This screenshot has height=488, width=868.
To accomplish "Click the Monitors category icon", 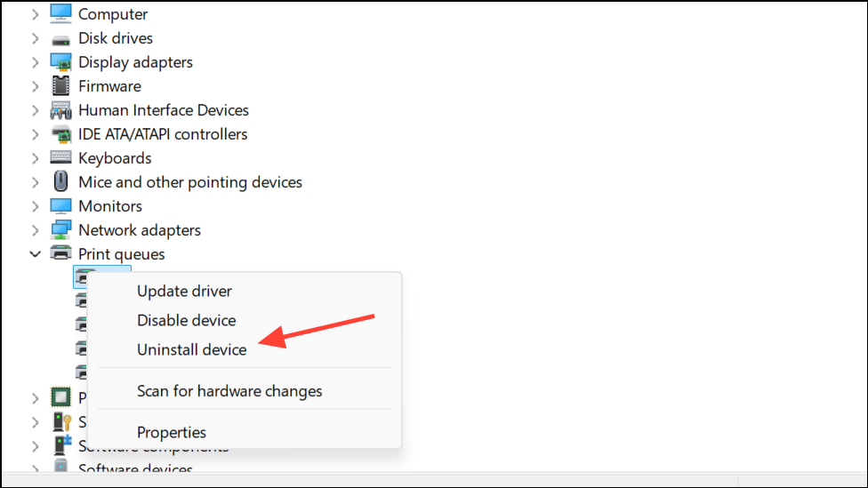I will click(60, 206).
